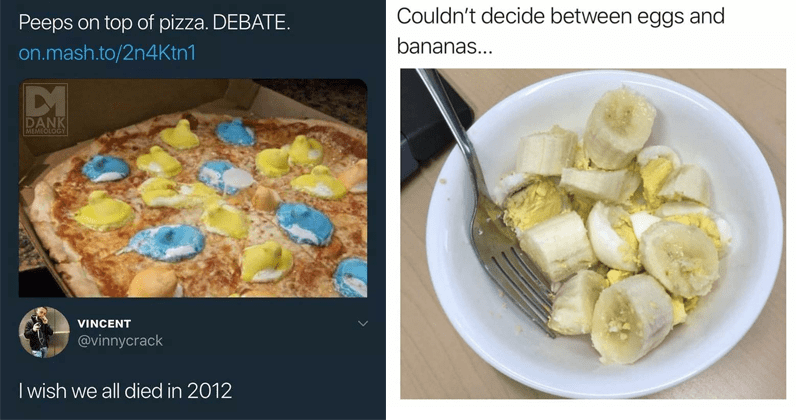The image size is (800, 420).
Task: Click the large banana slice at bowl's bottom
Action: click(x=632, y=318)
